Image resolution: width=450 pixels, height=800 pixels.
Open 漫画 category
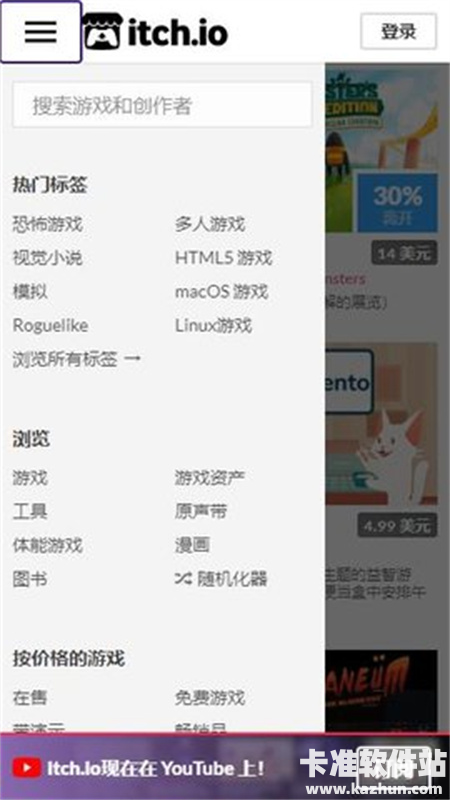coord(192,545)
